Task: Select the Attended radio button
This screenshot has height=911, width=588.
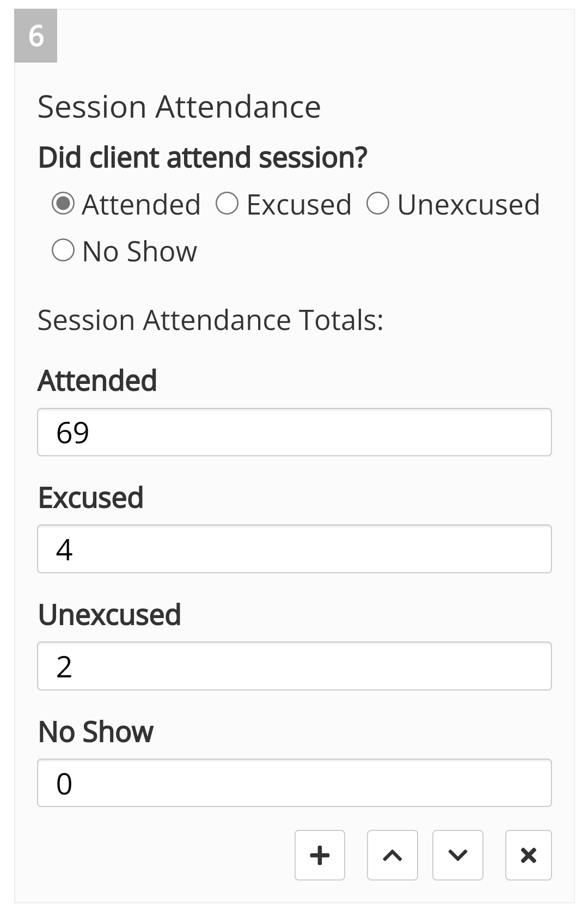Action: pos(63,204)
